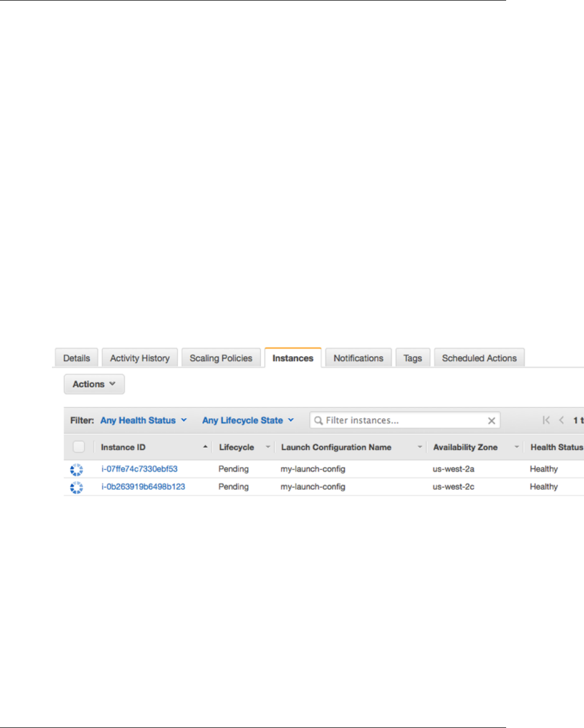The height and width of the screenshot is (728, 584).
Task: Click the spinner icon for instance i-0b263919b6498b123
Action: tap(77, 487)
